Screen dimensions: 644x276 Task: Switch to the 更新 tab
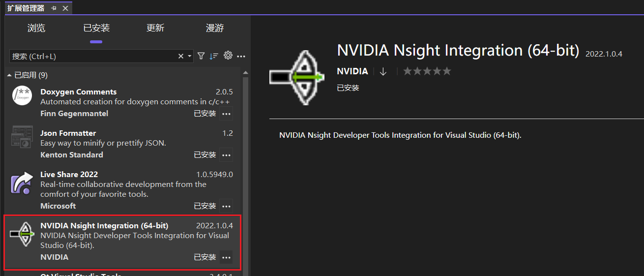[x=155, y=28]
